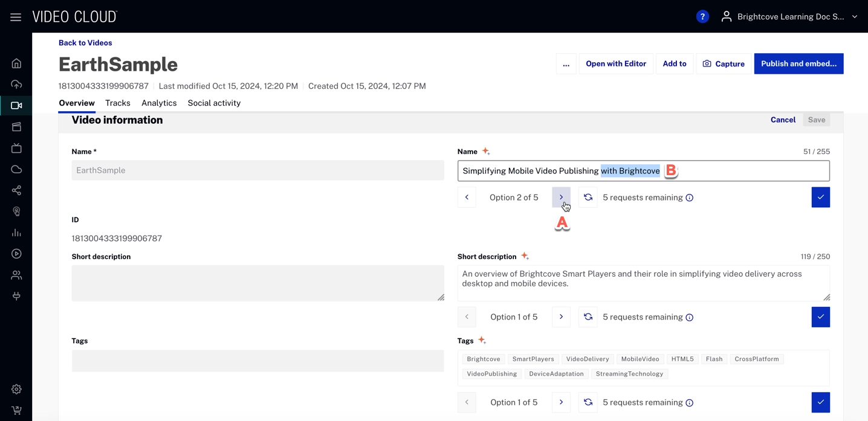This screenshot has height=421, width=868.
Task: Click the blue help question mark icon
Action: [702, 17]
